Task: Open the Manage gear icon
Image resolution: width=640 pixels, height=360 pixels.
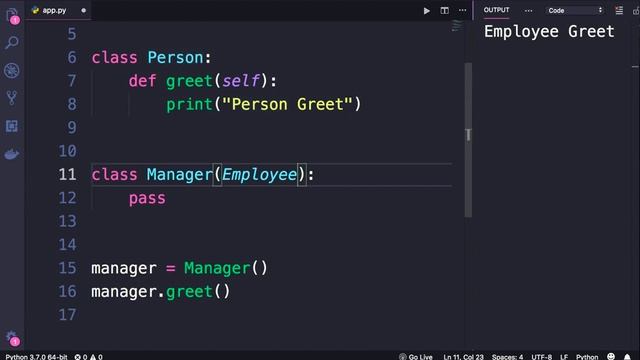Action: (12, 338)
